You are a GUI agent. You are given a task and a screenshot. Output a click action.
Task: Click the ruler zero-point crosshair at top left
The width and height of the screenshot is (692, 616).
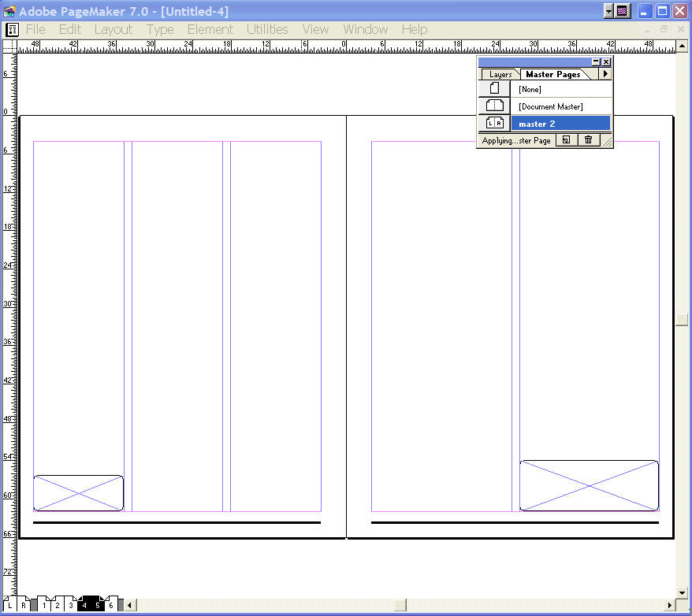(9, 46)
